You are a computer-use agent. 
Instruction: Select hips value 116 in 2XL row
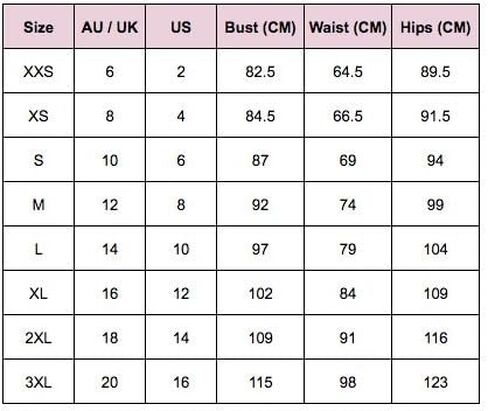pos(435,338)
